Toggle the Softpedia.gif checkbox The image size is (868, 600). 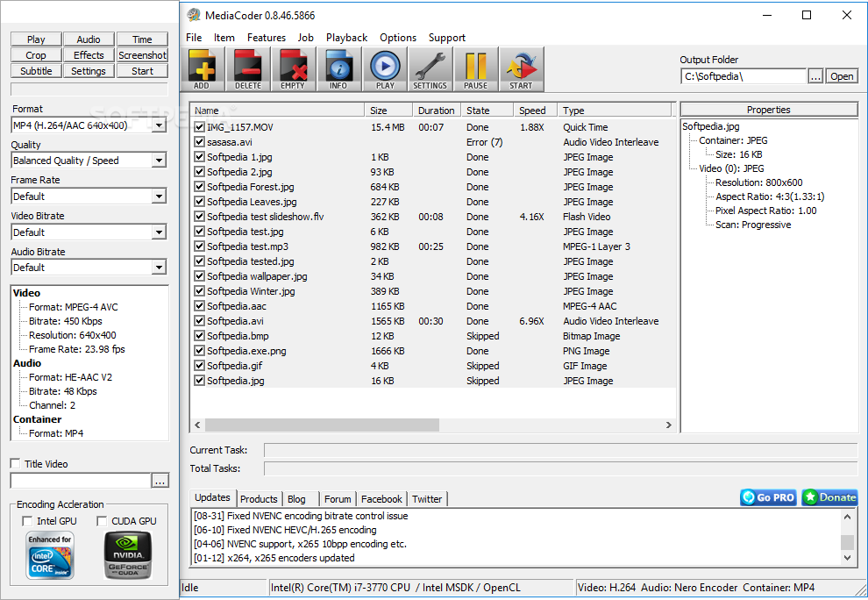199,366
